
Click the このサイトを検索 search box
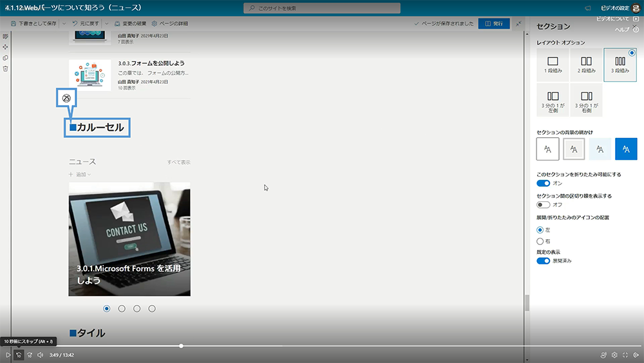click(x=322, y=8)
